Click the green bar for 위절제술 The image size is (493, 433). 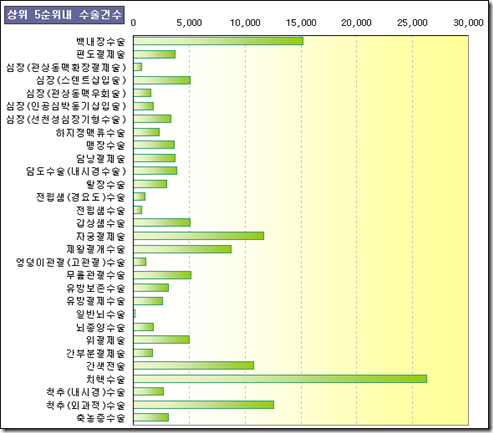click(x=162, y=340)
